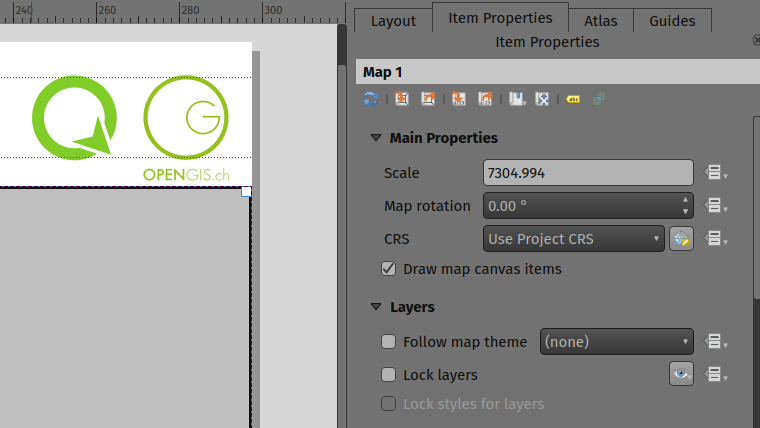Set main canvas to match map scale
This screenshot has width=760, height=428.
point(485,99)
